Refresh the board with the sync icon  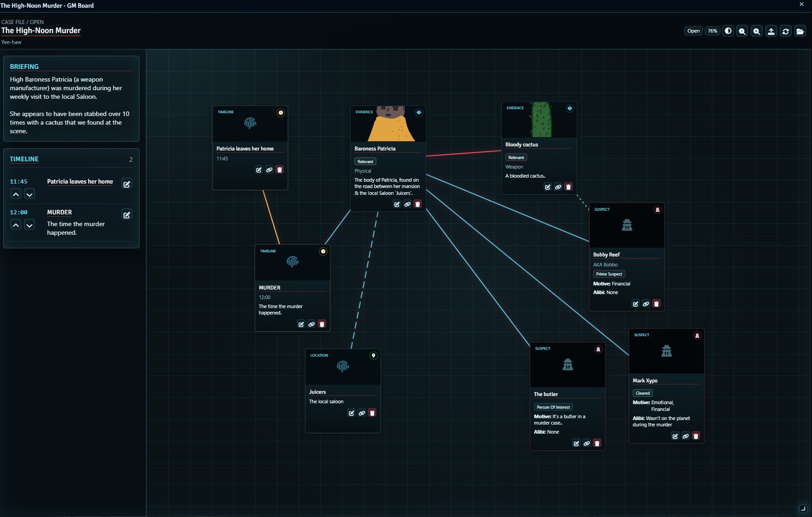(x=786, y=31)
